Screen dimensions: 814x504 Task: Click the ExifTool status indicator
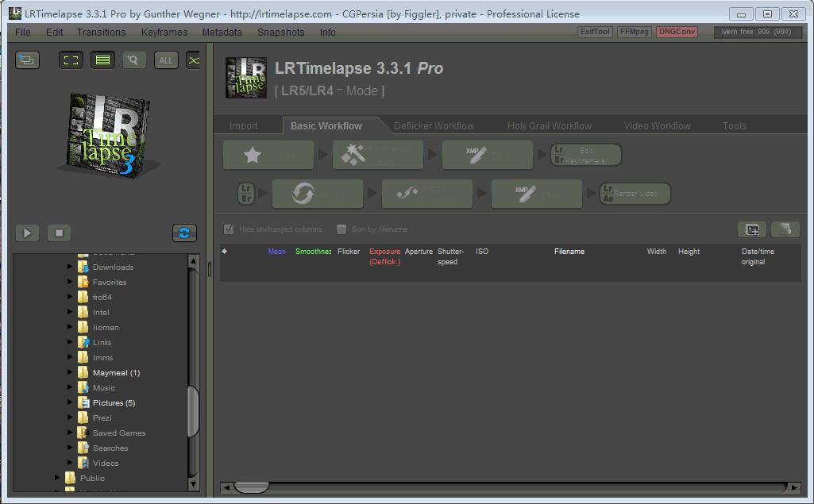click(595, 32)
